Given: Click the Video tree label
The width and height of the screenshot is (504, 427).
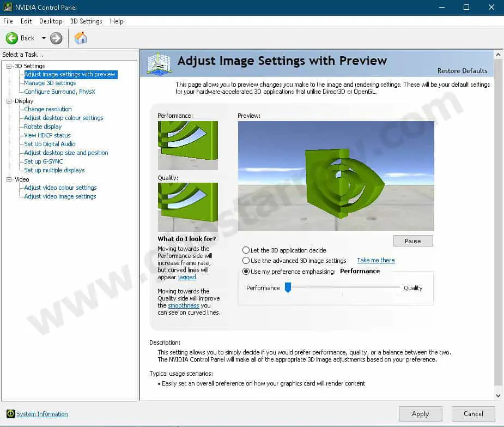Looking at the screenshot, I should [22, 179].
